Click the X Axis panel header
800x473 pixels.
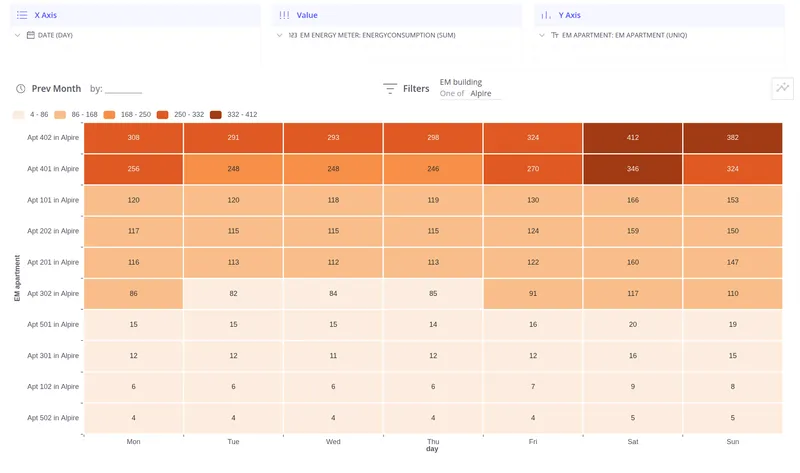coord(135,15)
